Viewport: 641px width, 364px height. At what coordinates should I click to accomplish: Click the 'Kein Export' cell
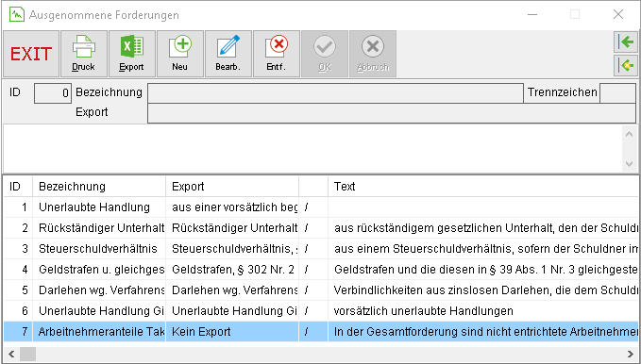[232, 332]
